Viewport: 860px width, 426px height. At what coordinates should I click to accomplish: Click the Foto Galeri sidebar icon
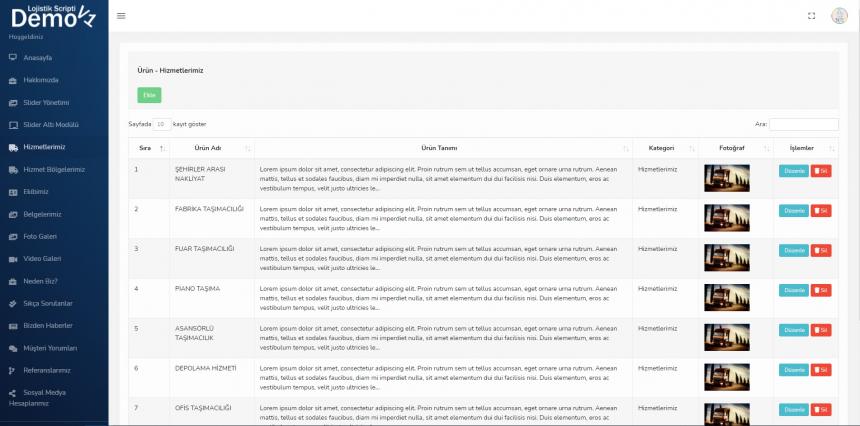[13, 236]
